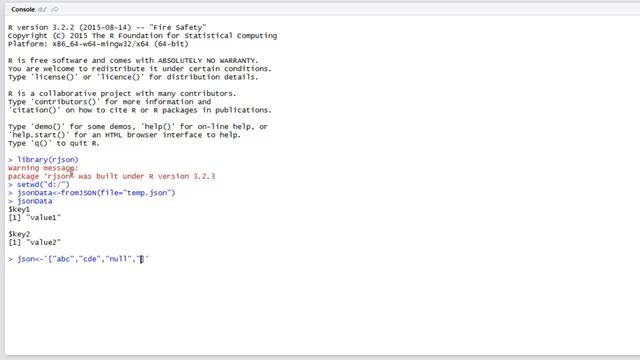The height and width of the screenshot is (360, 640).
Task: Click the 'library(rjson)' command line
Action: click(43, 160)
